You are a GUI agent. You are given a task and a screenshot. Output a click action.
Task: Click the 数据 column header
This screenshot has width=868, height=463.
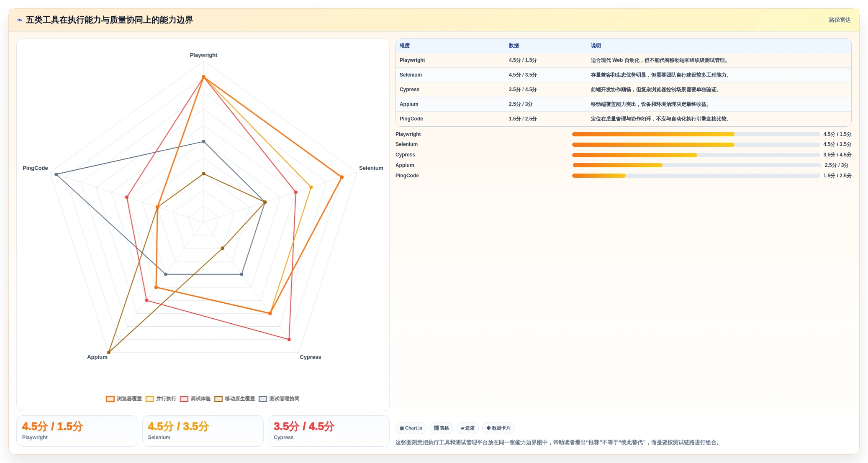(514, 46)
